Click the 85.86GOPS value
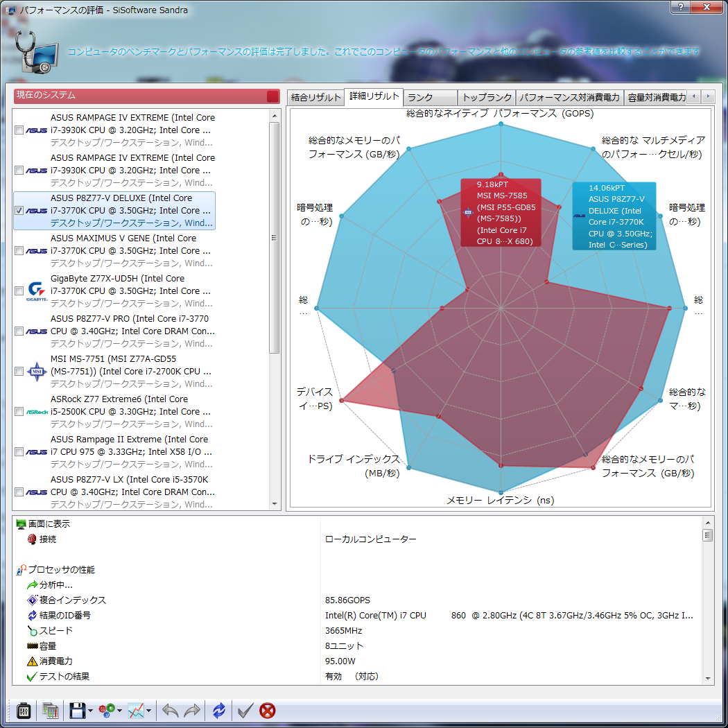The image size is (728, 728). 347,600
